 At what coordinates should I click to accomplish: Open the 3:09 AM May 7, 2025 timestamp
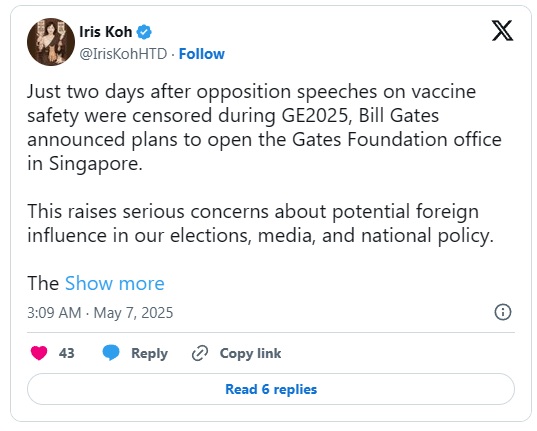click(100, 313)
